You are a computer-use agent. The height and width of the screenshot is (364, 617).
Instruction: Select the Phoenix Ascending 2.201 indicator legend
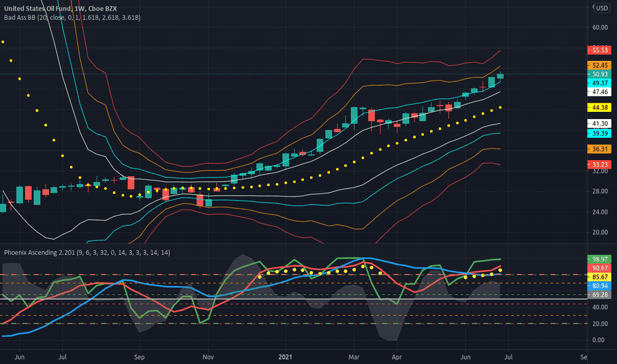pos(87,252)
